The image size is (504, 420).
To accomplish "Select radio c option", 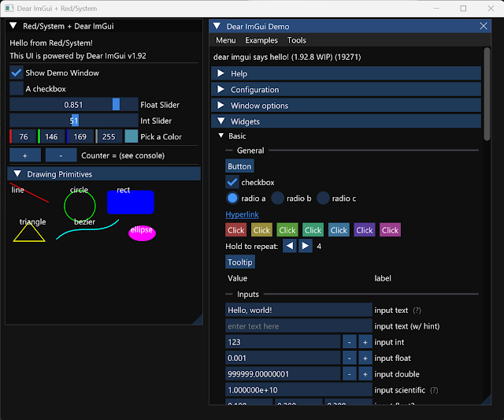I will (x=323, y=199).
